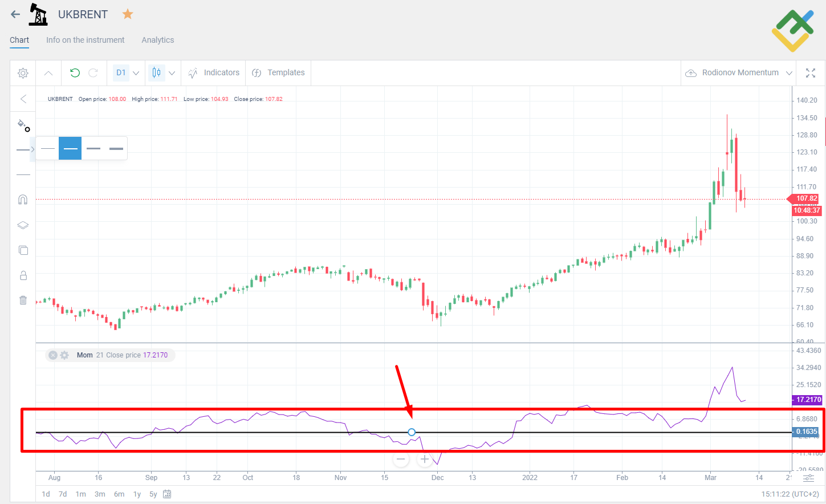
Task: Enable magnet snapping mode
Action: point(23,200)
